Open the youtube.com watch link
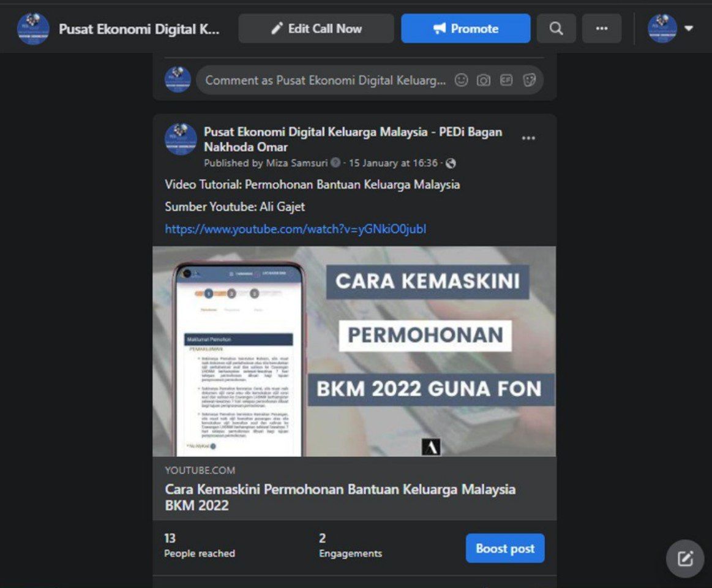712x588 pixels. [295, 228]
